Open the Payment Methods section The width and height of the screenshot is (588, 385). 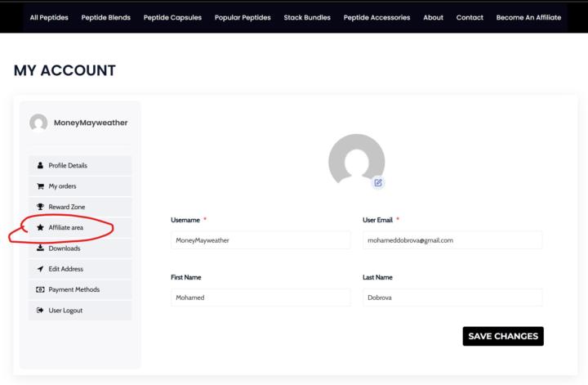click(80, 289)
